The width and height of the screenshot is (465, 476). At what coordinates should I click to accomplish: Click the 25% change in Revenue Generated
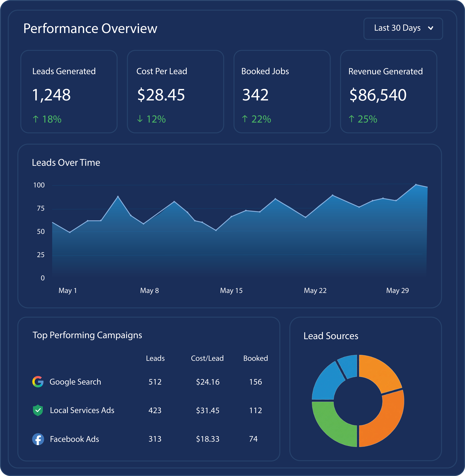pos(368,119)
